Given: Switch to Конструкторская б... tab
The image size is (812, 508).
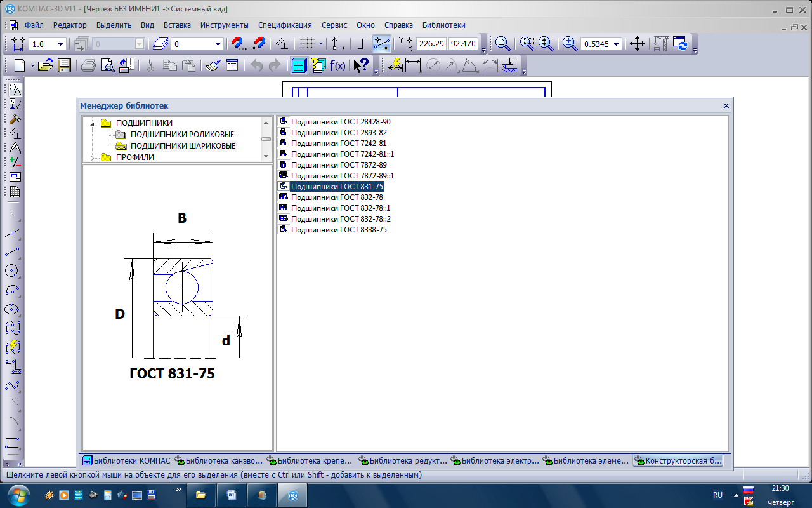Looking at the screenshot, I should (678, 461).
